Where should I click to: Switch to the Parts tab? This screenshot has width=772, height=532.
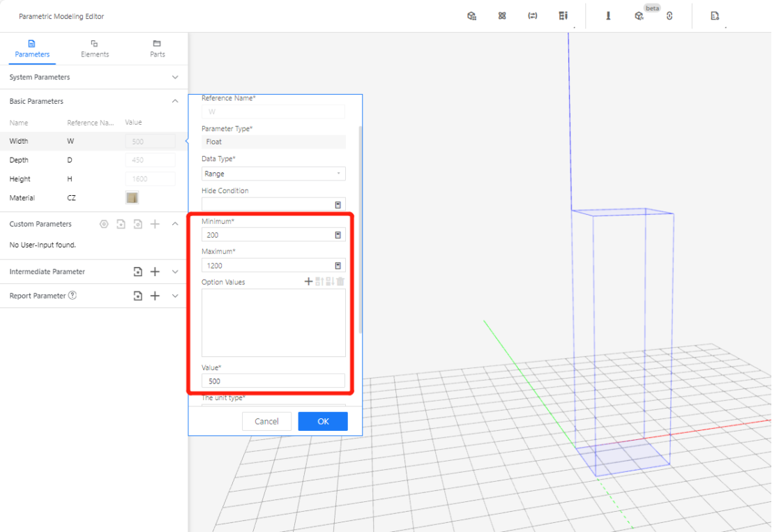click(158, 49)
